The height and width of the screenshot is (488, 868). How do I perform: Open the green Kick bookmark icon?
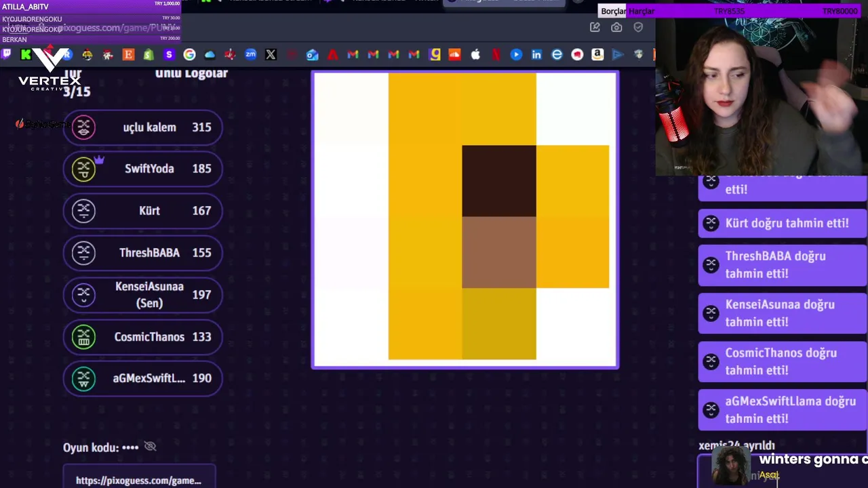[x=26, y=55]
